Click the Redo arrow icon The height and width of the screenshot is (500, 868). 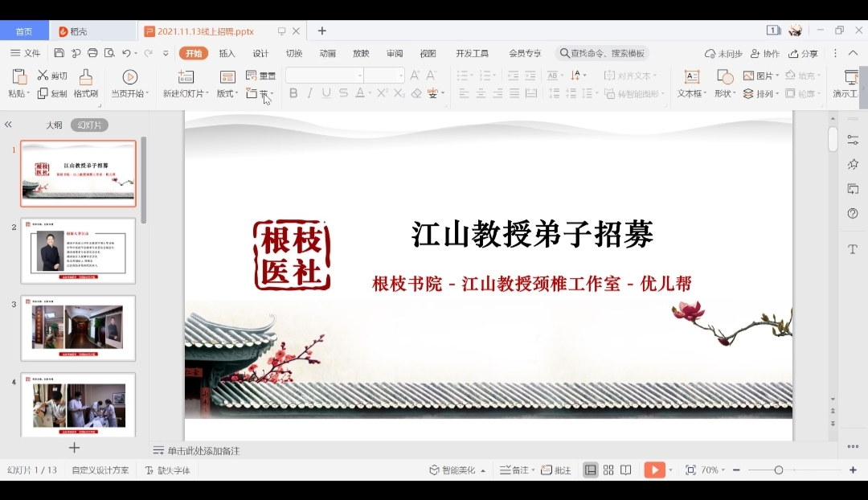[148, 53]
